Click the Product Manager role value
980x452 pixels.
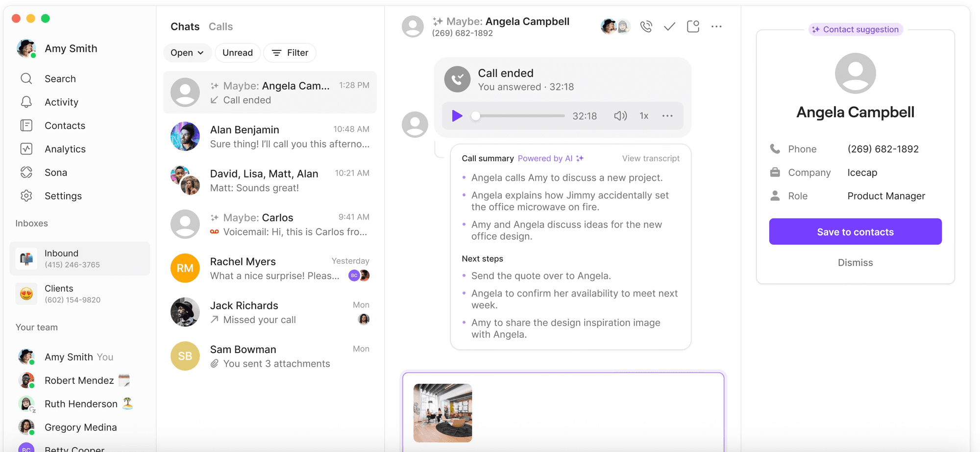[886, 196]
